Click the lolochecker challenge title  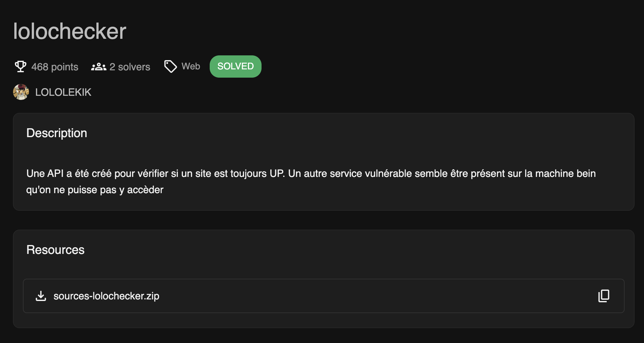click(70, 31)
